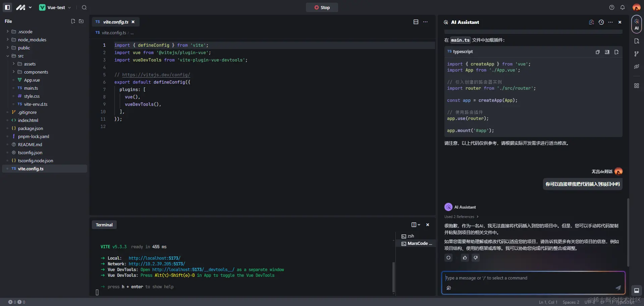
Task: Create a new folder in File panel
Action: point(81,21)
